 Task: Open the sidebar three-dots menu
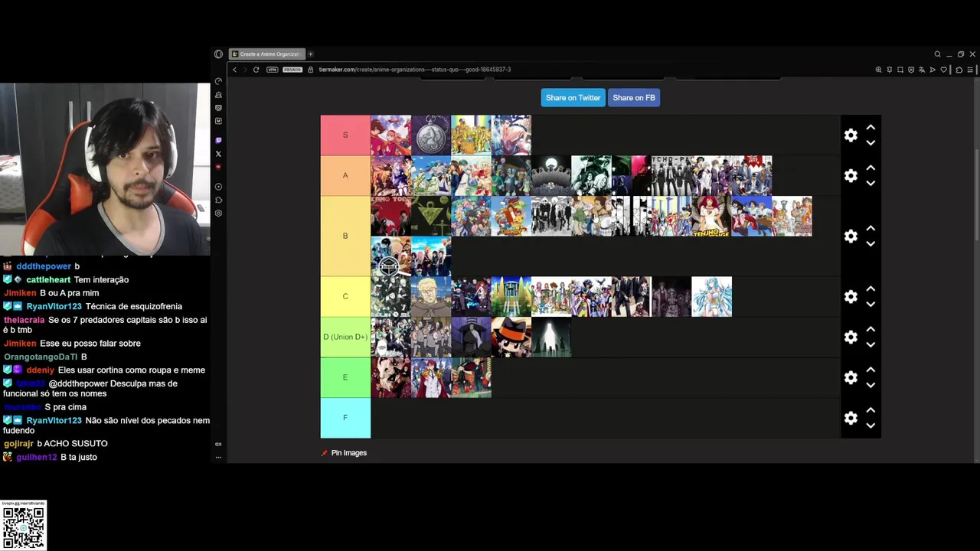coord(218,458)
